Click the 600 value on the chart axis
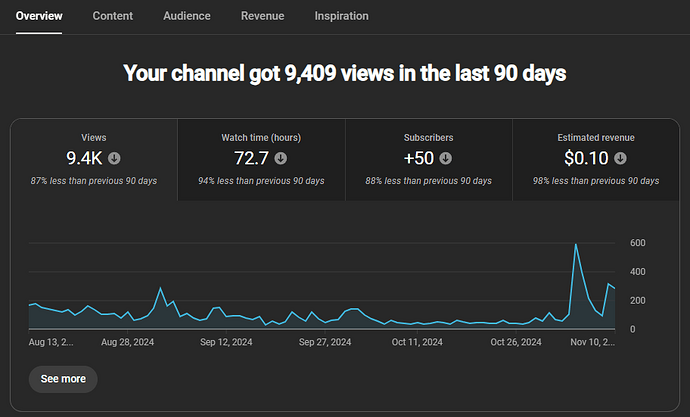This screenshot has height=417, width=690. point(639,243)
